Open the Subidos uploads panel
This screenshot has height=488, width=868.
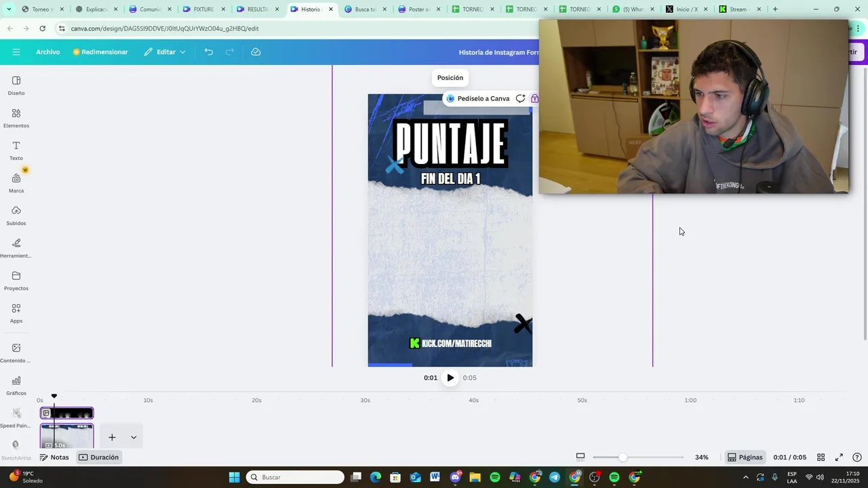click(x=16, y=216)
